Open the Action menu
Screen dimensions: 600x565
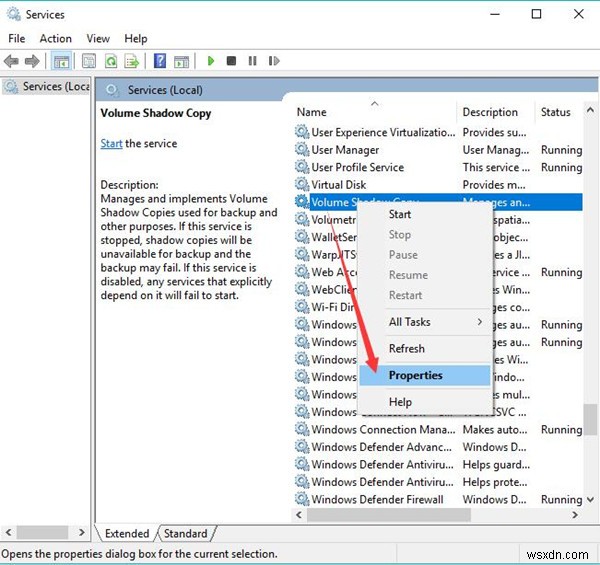[56, 38]
